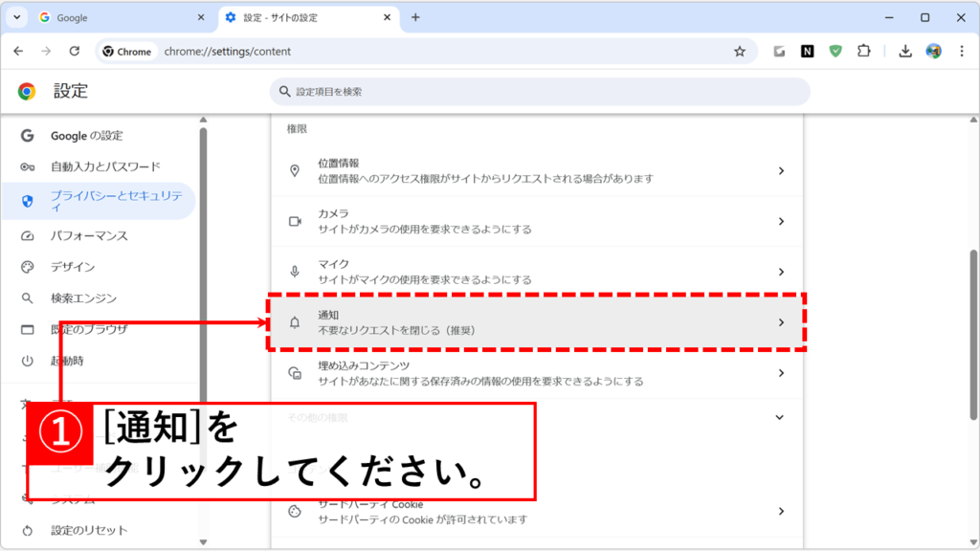The width and height of the screenshot is (980, 551).
Task: Click the マイク permission title text
Action: 333,264
